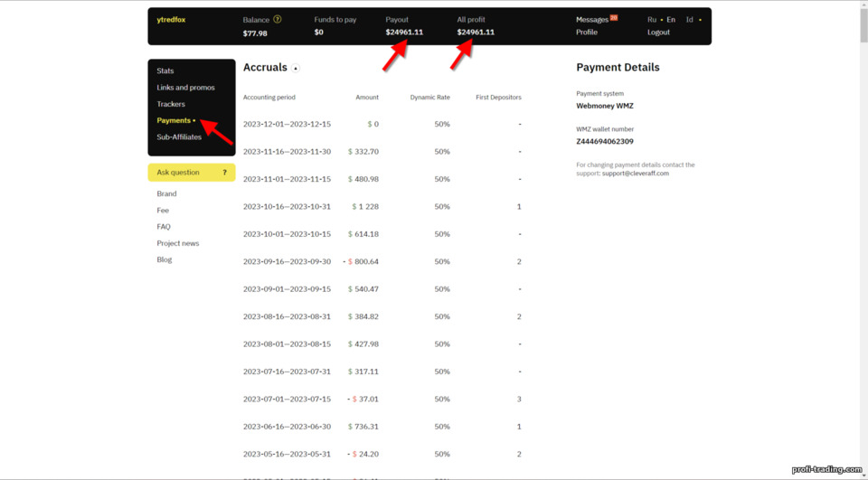Select wallet number Z444694062309
The height and width of the screenshot is (480, 868).
pyautogui.click(x=605, y=141)
